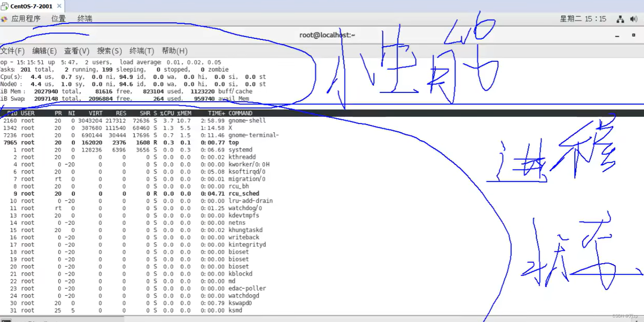Viewport: 644px width, 322px height.
Task: Open the 终端(T) menu in terminal window
Action: pyautogui.click(x=142, y=51)
